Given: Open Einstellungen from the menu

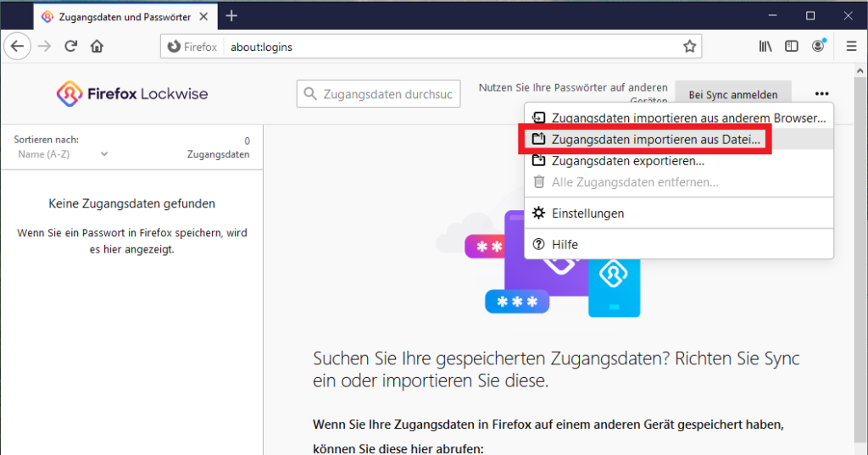Looking at the screenshot, I should click(x=679, y=214).
